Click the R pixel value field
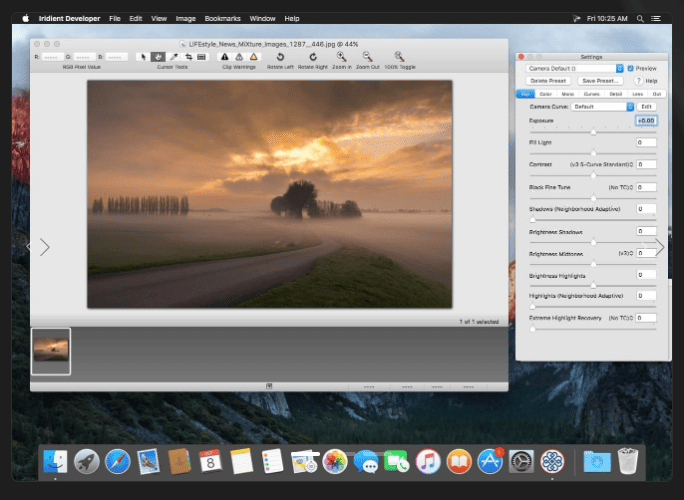This screenshot has height=500, width=684. 52,57
